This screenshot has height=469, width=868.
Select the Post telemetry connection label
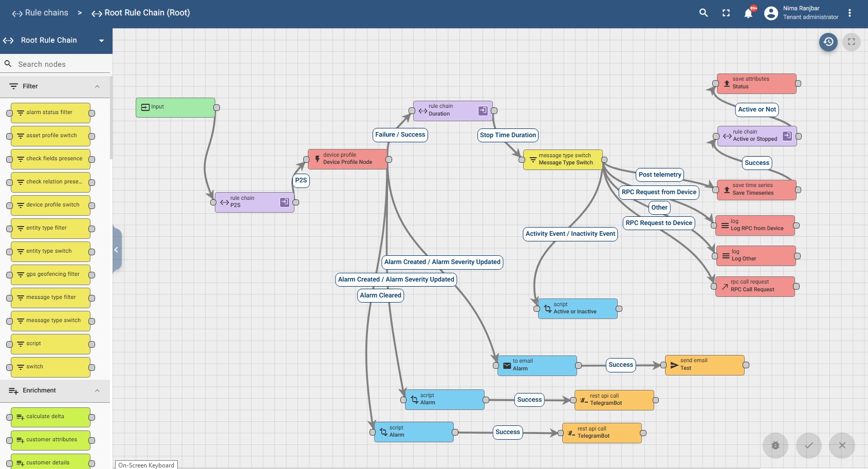660,175
